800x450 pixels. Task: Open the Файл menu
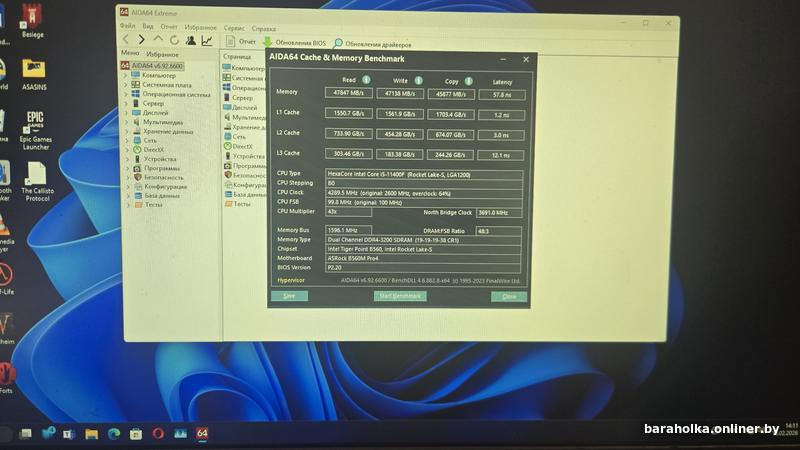(x=128, y=26)
